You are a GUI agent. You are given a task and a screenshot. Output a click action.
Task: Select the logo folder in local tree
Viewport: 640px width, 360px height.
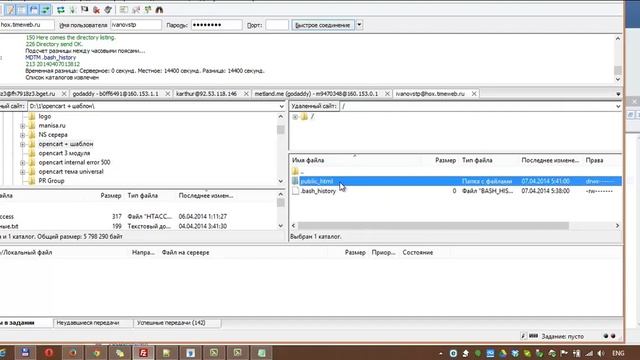coord(44,116)
